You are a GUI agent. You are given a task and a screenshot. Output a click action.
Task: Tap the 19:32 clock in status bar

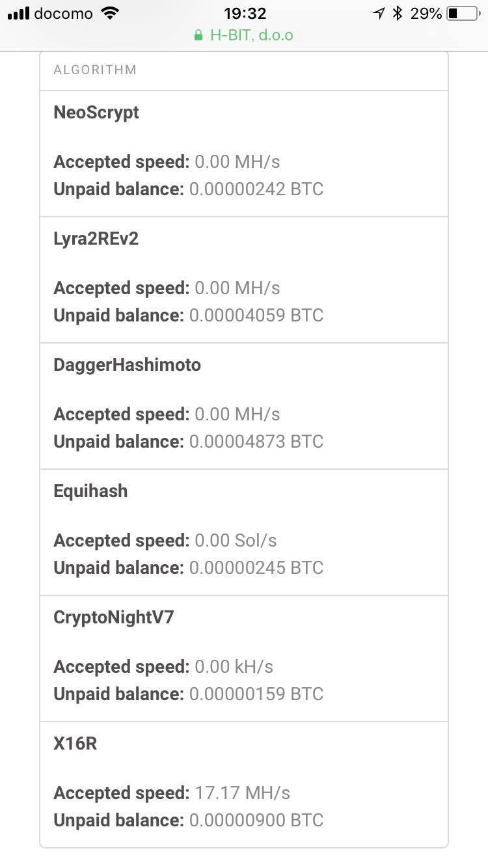click(244, 13)
